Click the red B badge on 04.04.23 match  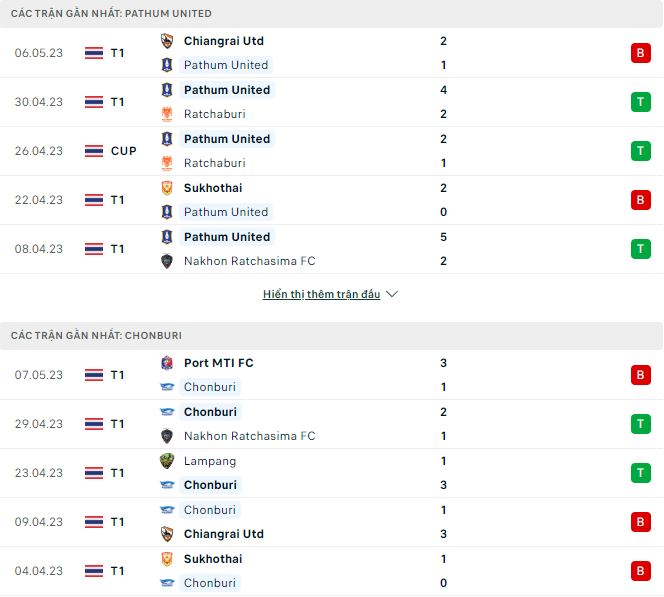(x=640, y=571)
